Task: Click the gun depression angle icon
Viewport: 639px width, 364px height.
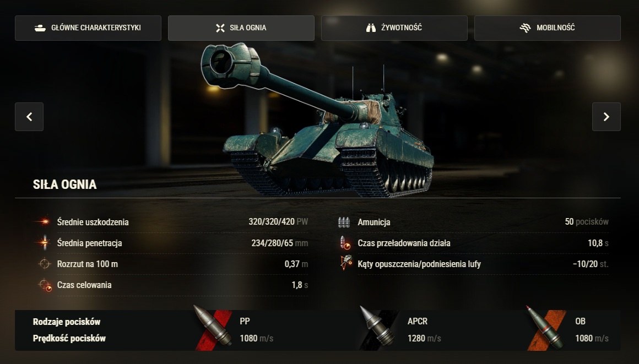Action: click(x=345, y=263)
